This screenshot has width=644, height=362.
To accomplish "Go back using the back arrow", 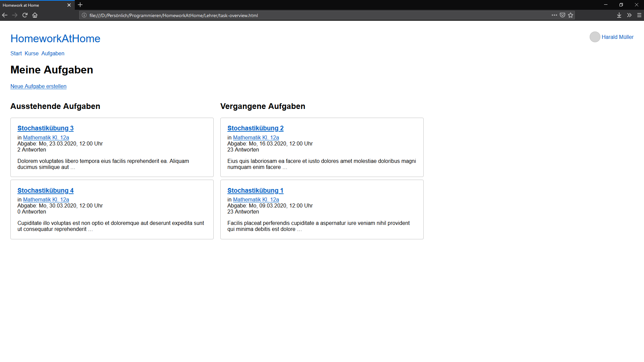I will point(5,15).
